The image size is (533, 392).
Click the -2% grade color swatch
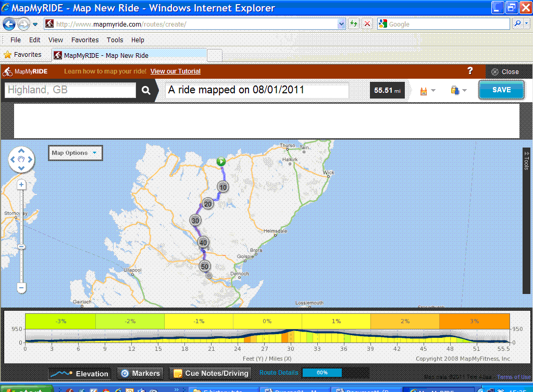coord(130,321)
